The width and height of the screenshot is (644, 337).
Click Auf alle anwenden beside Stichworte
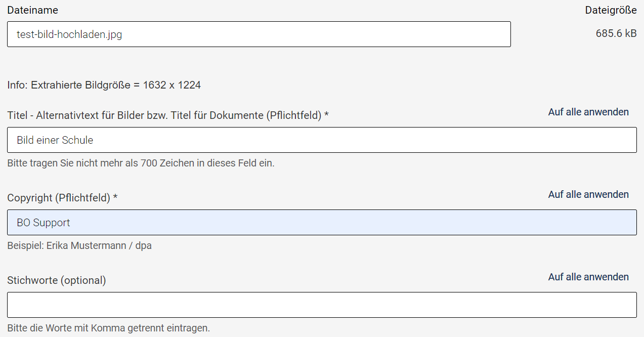(588, 277)
